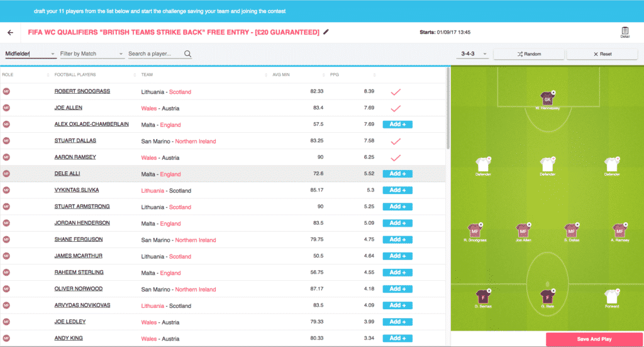Click the Save And Play button

click(594, 339)
